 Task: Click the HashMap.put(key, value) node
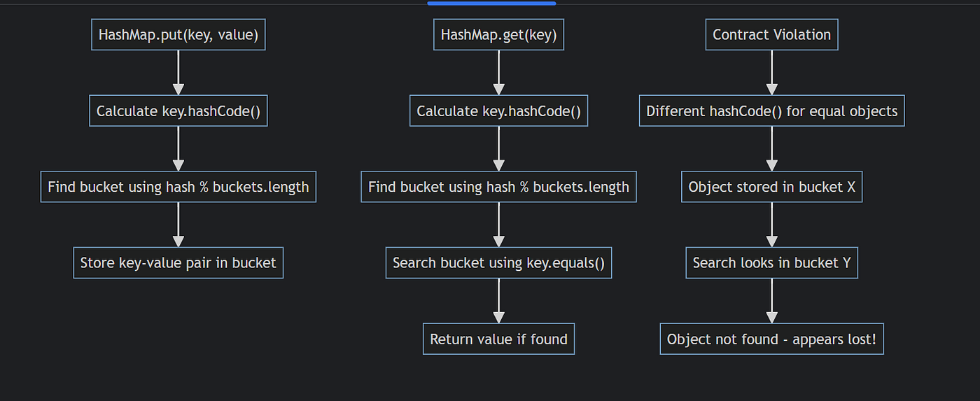tap(178, 35)
